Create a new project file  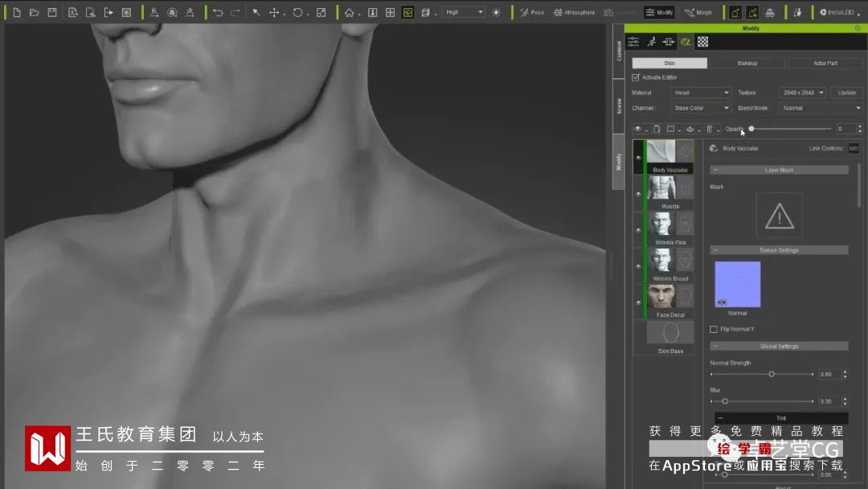tap(17, 12)
